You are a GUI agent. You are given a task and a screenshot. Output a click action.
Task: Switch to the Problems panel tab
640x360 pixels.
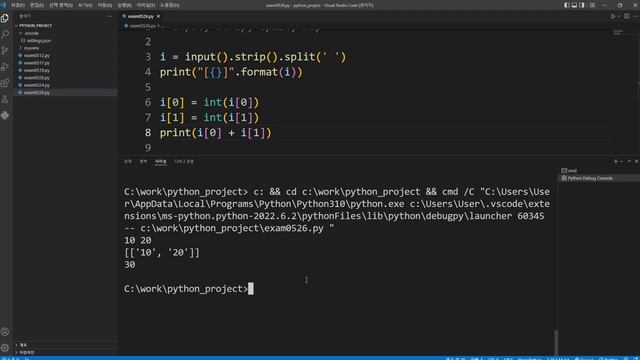point(128,162)
